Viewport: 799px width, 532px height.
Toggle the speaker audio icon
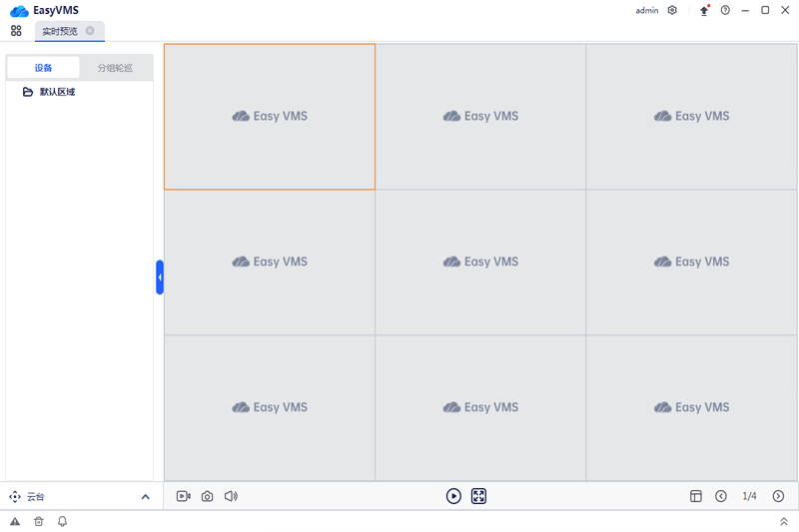(231, 496)
